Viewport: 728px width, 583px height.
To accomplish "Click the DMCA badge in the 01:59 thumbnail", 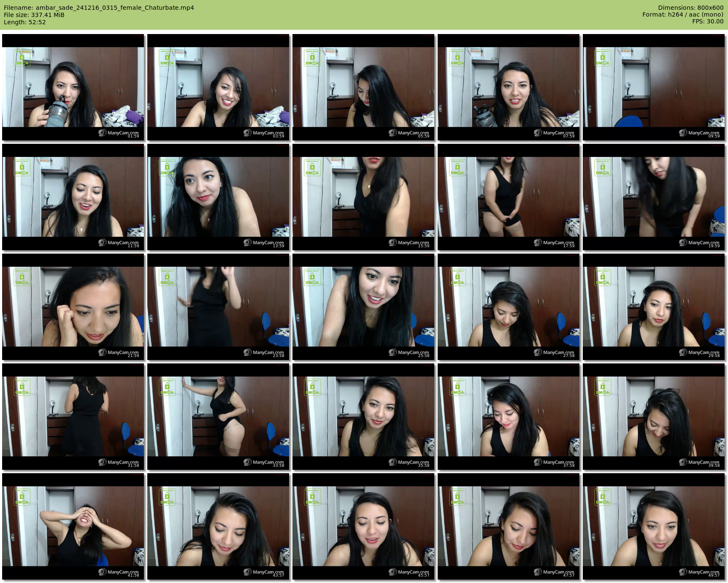I will point(22,58).
